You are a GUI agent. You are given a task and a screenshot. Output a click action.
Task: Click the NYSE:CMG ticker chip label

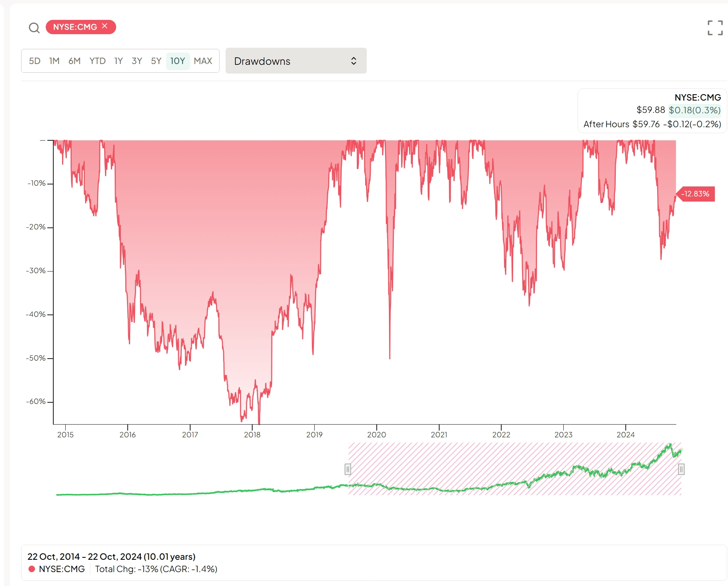point(75,27)
